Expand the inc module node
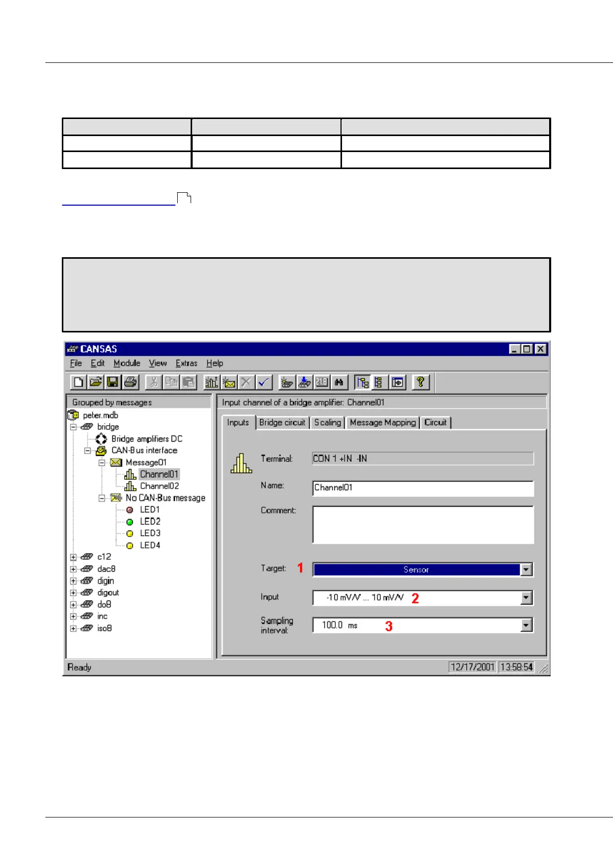This screenshot has width=613, height=868. coord(73,616)
